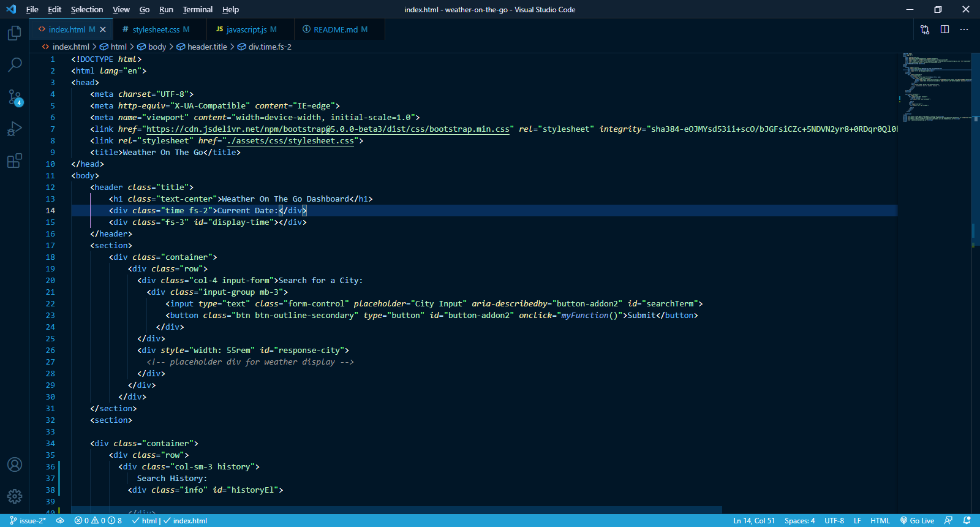Expand body breadcrumb
980x527 pixels.
(x=151, y=47)
